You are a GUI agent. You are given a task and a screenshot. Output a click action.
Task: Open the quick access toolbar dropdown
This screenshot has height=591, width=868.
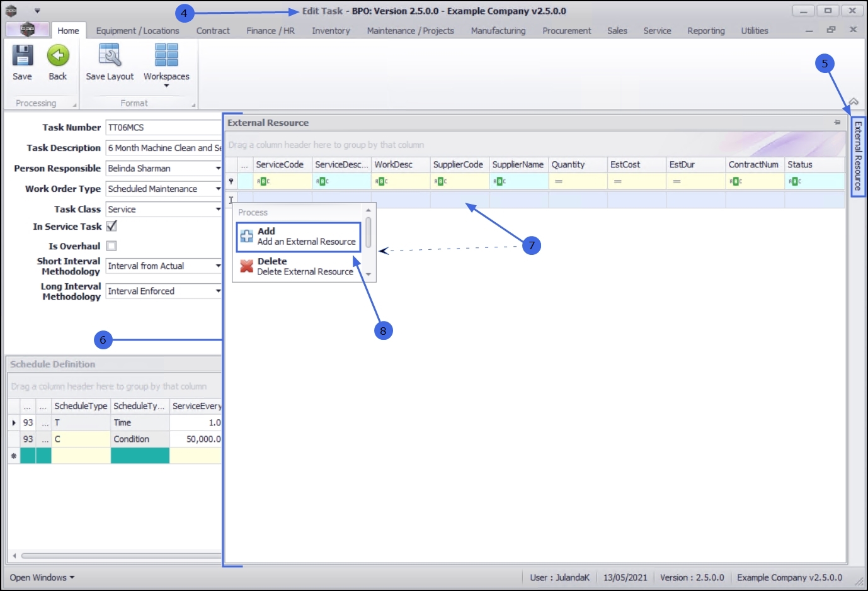tap(37, 11)
